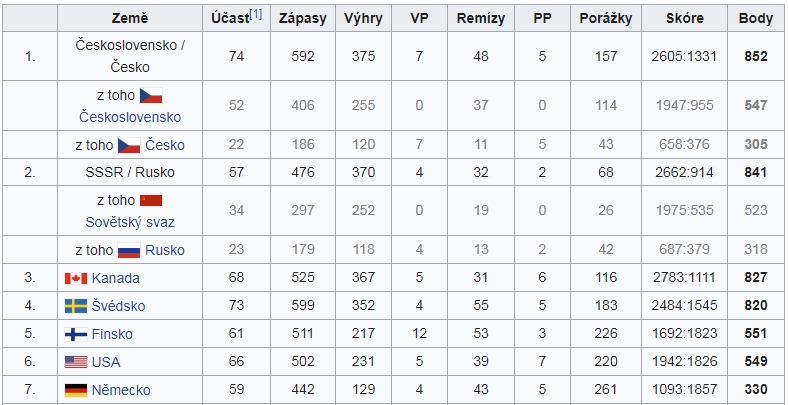Click the Body column header
Viewport: 788px width, 405px height.
(x=756, y=19)
